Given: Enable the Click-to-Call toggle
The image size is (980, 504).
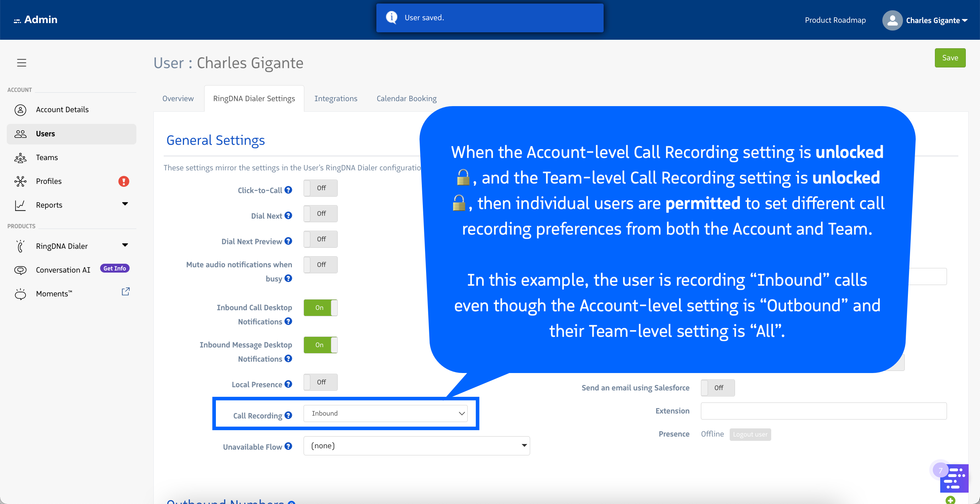Looking at the screenshot, I should coord(320,188).
